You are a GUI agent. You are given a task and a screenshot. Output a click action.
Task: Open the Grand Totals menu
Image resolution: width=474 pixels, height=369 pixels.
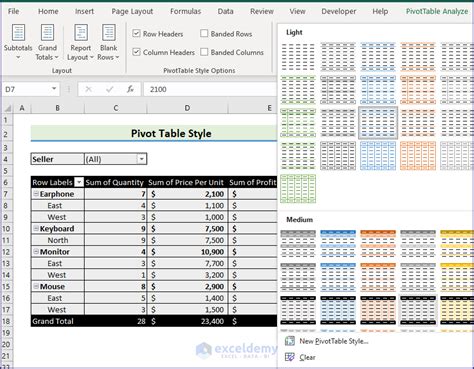(47, 42)
